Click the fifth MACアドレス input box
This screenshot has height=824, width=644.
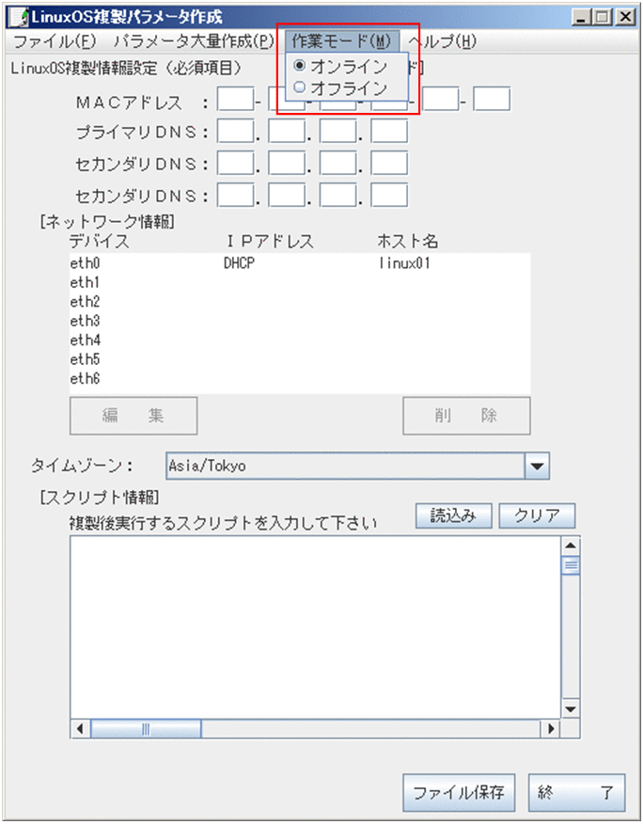pyautogui.click(x=440, y=99)
